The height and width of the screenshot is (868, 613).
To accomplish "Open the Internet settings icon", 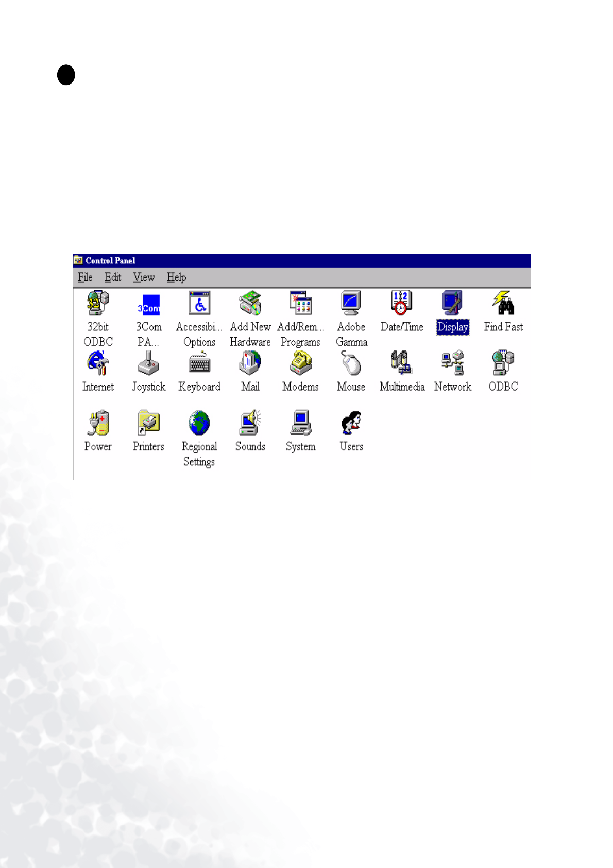I will (x=98, y=363).
